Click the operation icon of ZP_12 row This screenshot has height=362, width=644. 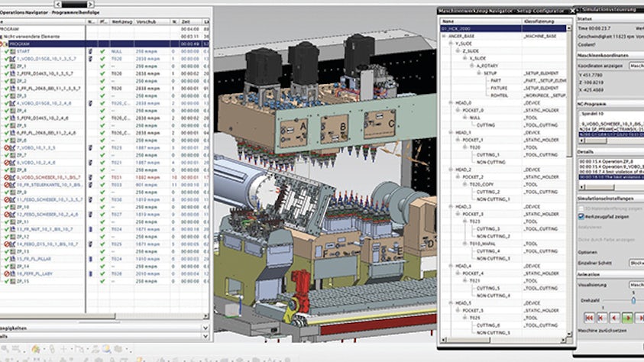tap(13, 237)
